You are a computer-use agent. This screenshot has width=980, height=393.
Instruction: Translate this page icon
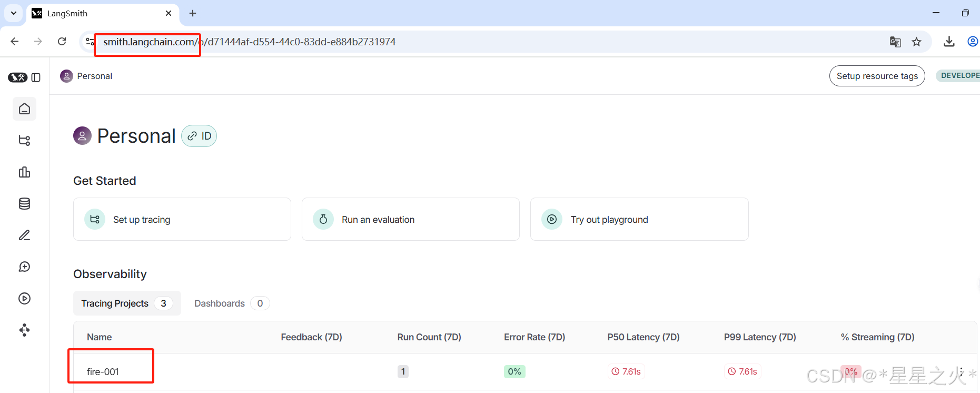pos(895,42)
